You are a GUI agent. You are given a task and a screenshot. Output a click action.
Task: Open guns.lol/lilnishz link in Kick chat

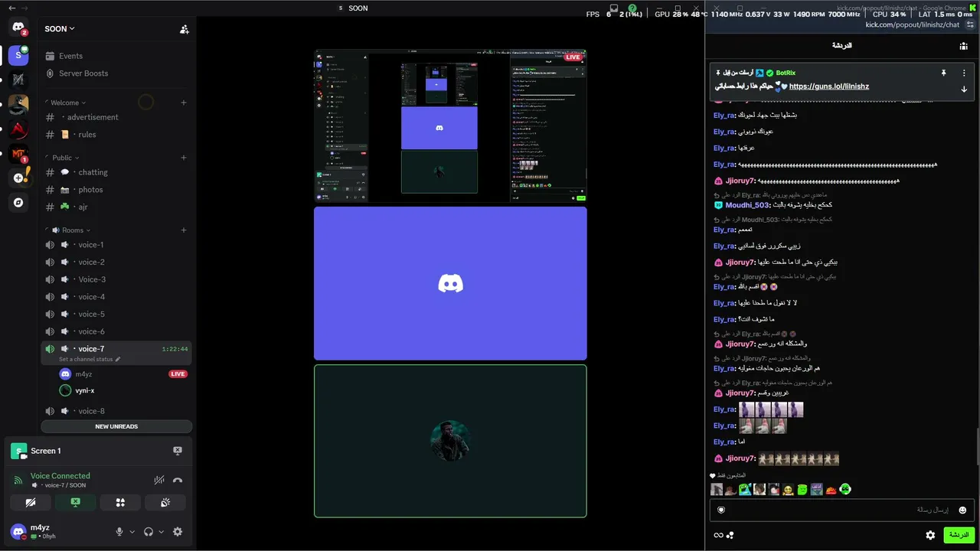click(x=829, y=86)
